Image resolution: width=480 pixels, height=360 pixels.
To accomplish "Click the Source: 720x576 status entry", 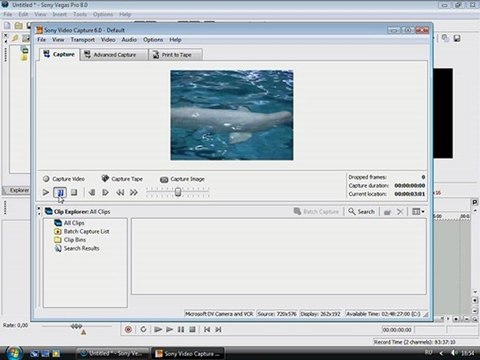I will point(277,314).
